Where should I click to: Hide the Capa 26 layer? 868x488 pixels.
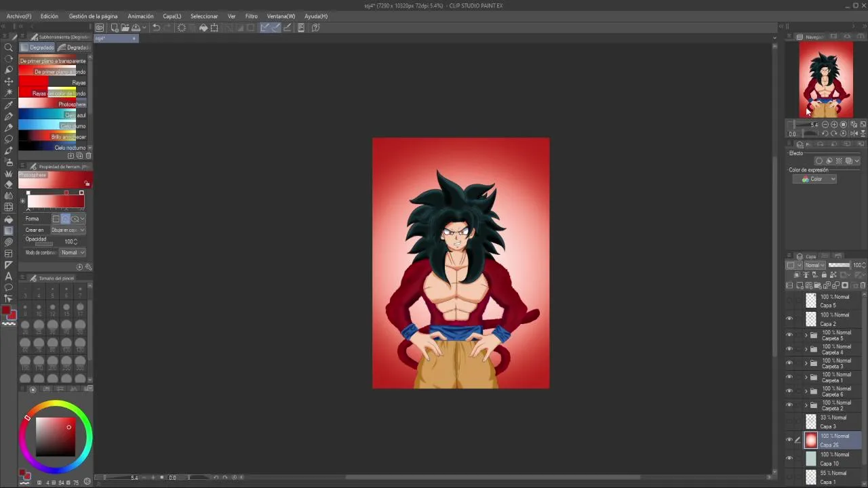tap(789, 440)
